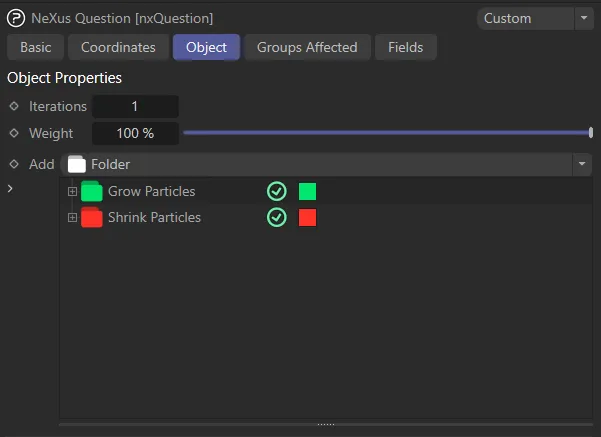Click the Weight slider track
The image size is (601, 437).
[x=387, y=133]
